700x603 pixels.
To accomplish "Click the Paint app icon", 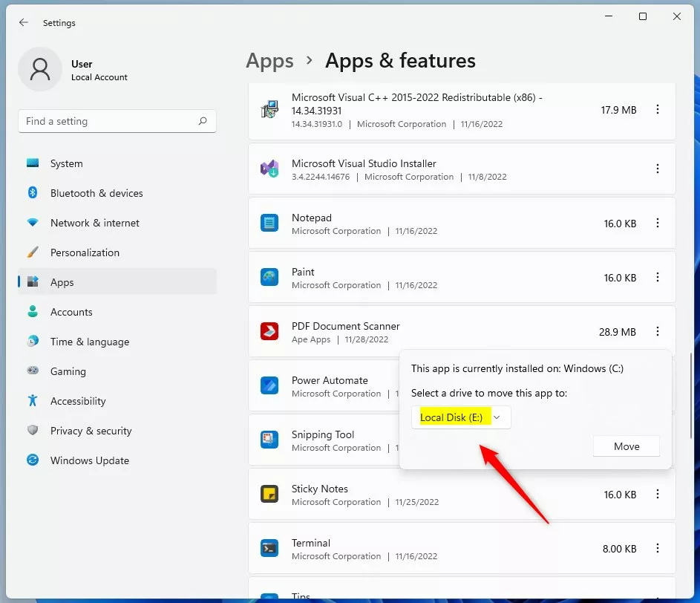I will (x=269, y=277).
